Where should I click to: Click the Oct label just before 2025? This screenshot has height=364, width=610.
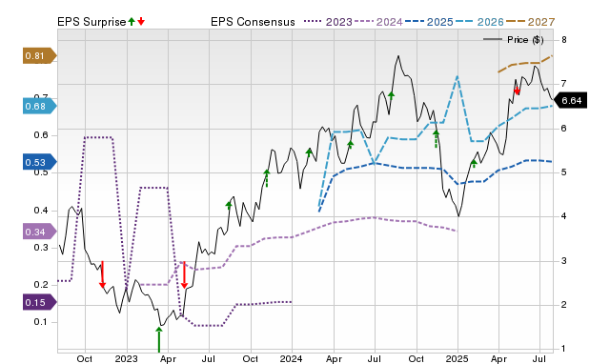417,359
